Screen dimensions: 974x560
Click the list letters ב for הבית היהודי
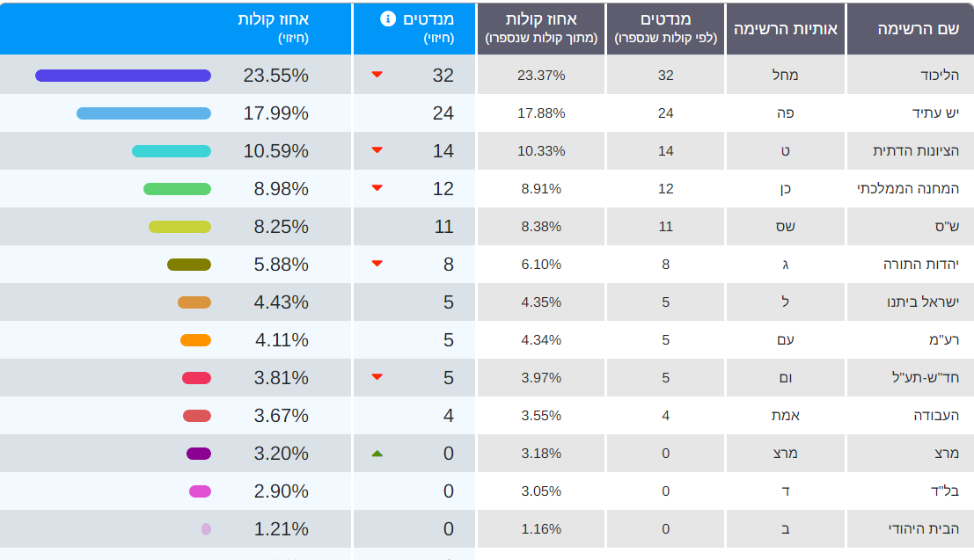click(786, 529)
